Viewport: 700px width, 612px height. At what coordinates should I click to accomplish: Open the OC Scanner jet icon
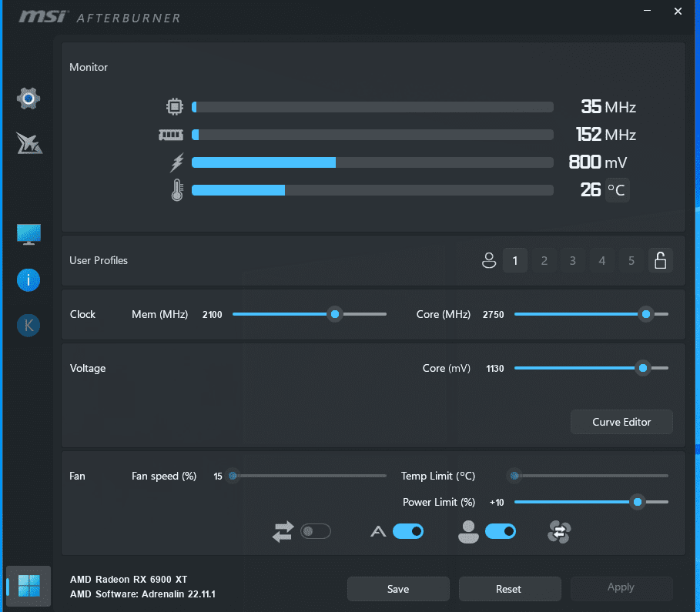point(29,143)
